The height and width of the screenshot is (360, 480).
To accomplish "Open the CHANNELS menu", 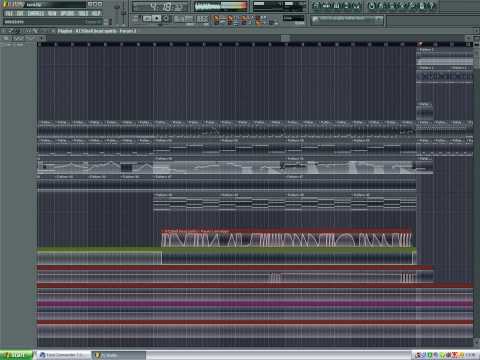I will point(36,14).
